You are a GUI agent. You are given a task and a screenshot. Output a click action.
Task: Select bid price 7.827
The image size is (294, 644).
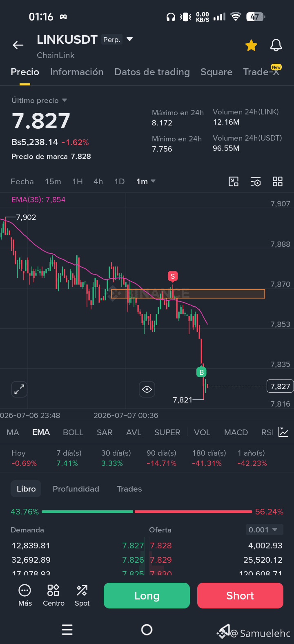pyautogui.click(x=133, y=546)
